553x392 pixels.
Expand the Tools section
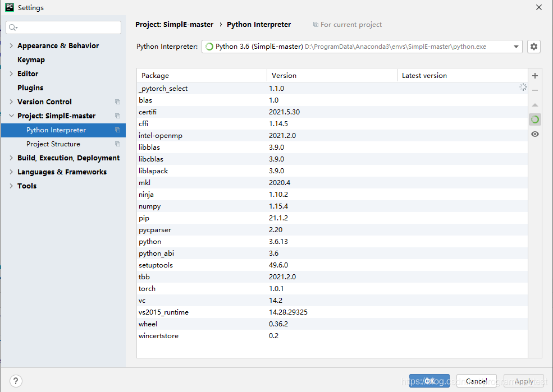click(x=11, y=186)
